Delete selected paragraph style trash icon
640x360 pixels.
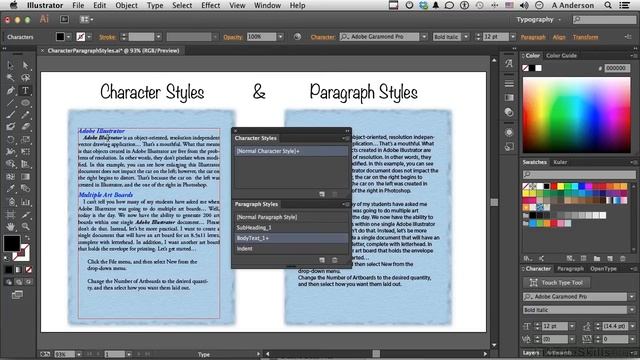[x=335, y=260]
